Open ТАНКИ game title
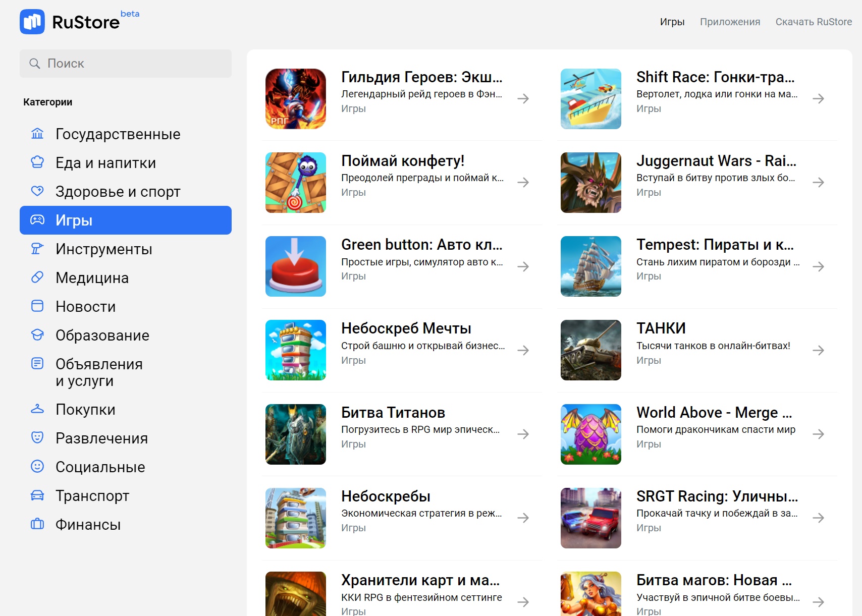Viewport: 862px width, 616px height. coord(661,328)
